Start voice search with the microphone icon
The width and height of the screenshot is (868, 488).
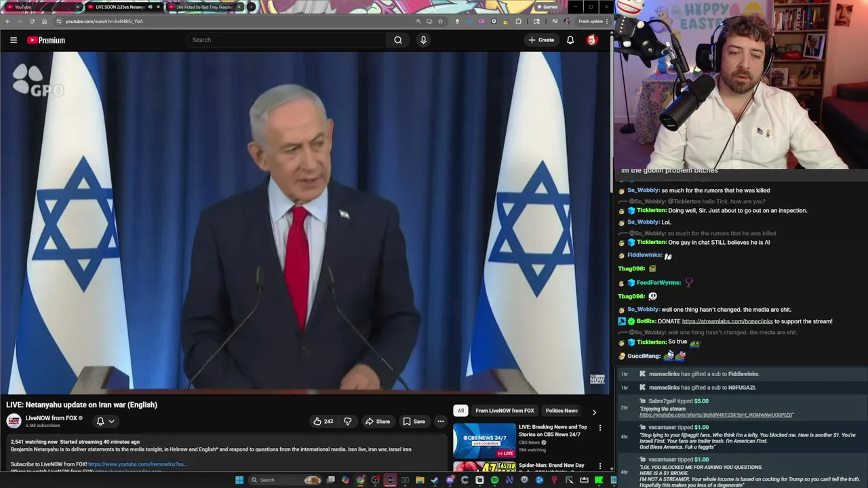[x=423, y=40]
